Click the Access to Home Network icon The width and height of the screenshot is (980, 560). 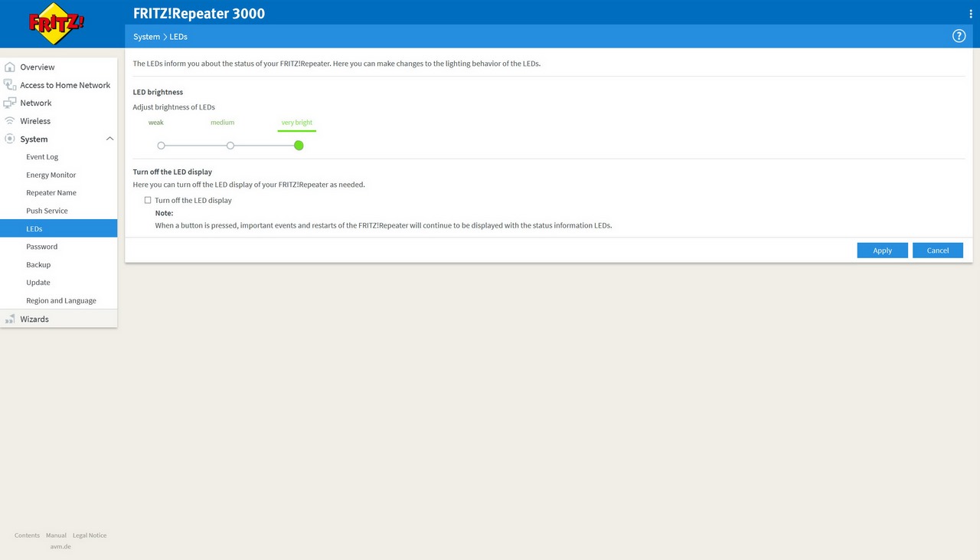pyautogui.click(x=10, y=85)
